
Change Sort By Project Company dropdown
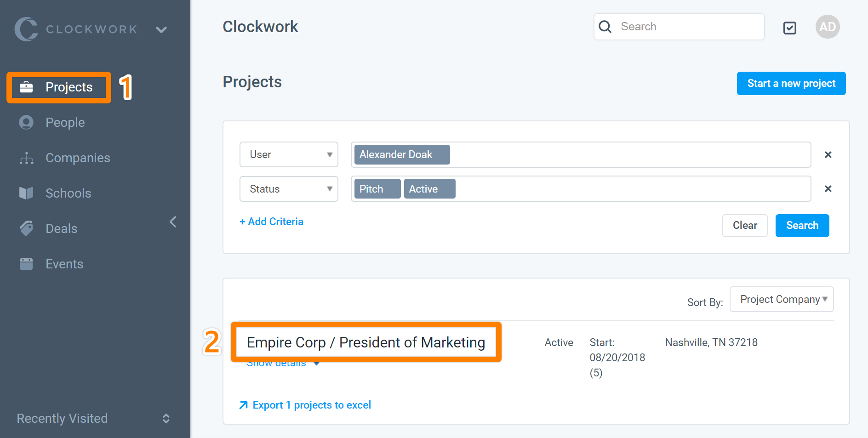pyautogui.click(x=782, y=300)
